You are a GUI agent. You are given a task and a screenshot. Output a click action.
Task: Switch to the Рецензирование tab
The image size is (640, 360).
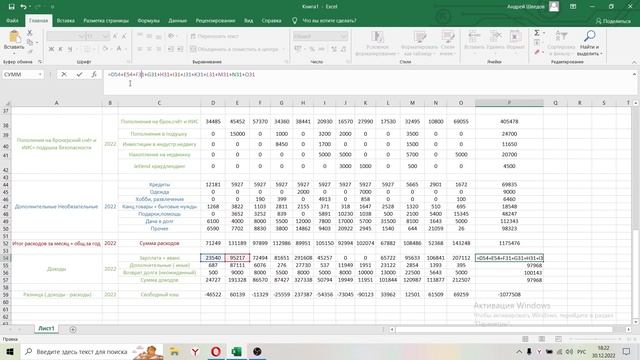(215, 20)
